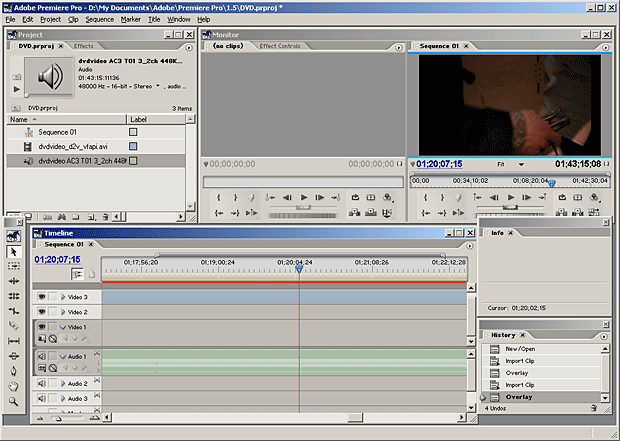This screenshot has height=441, width=620.
Task: Select the Zoom magnifier tool
Action: [x=13, y=401]
